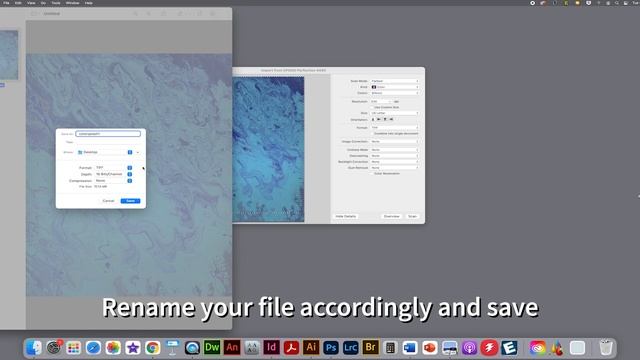Open Adobe Bridge from the dock
This screenshot has width=640, height=360.
pos(371,348)
